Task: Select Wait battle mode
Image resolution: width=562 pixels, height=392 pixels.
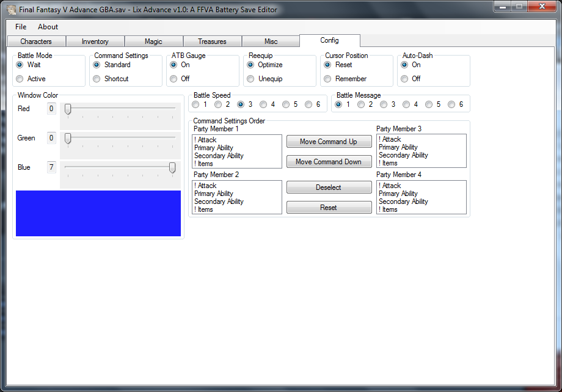Action: pos(29,65)
